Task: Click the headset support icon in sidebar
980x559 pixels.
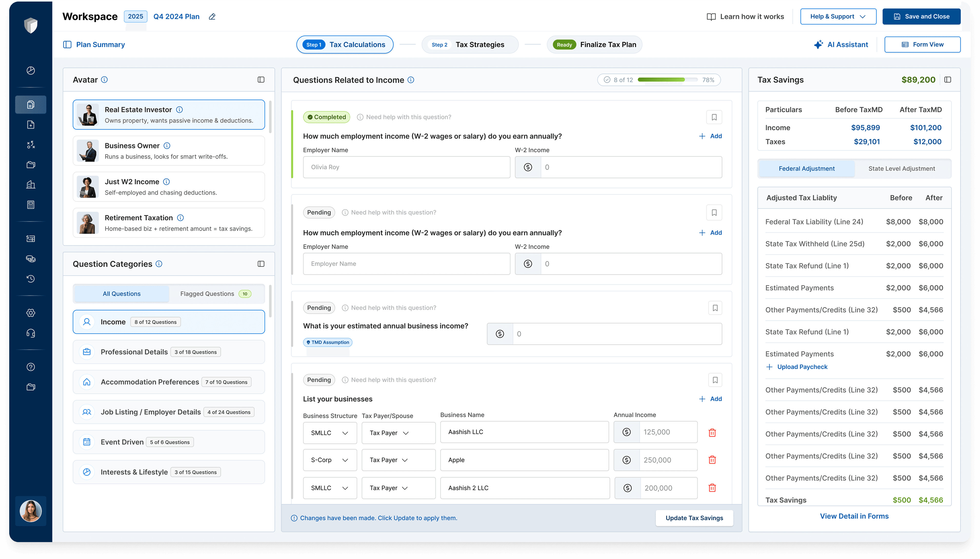Action: click(31, 333)
